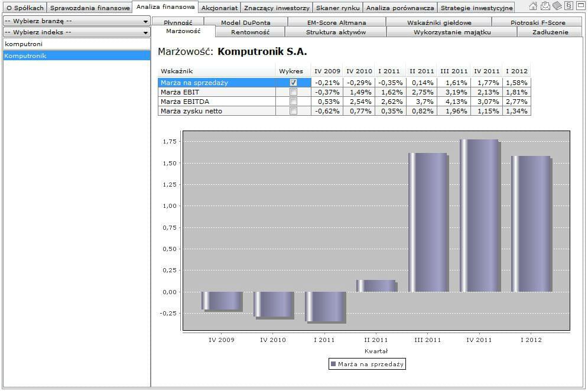Viewport: 588px width, 391px height.
Task: Click the 'Marża na sprzedaży' chart legend entry
Action: pos(367,364)
